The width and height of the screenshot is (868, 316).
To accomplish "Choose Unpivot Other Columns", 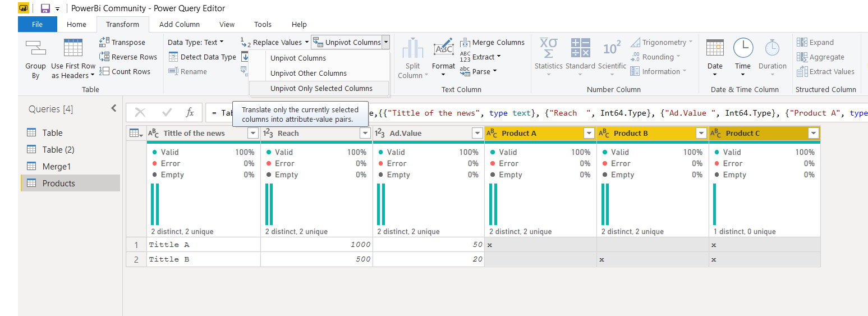I will pos(309,73).
